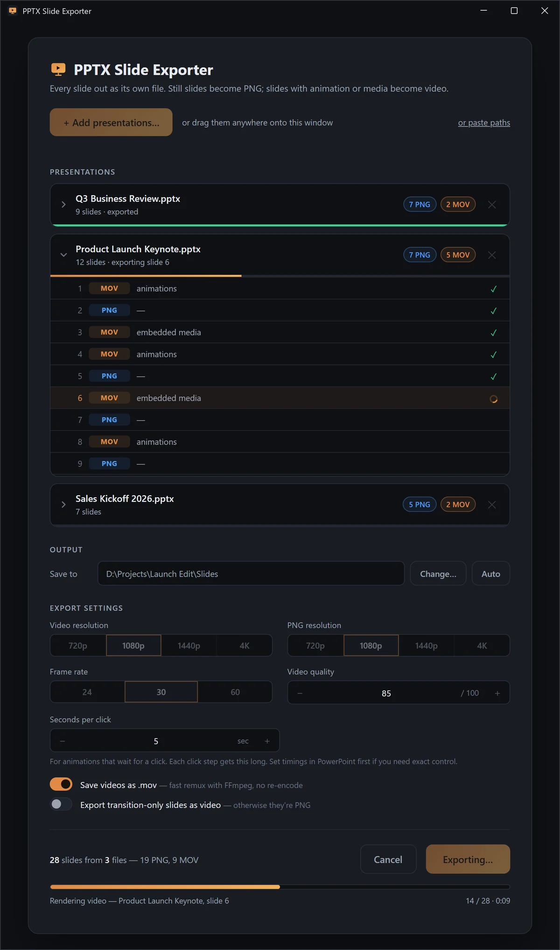The image size is (560, 950).
Task: Click the checkmark on slide 2 row
Action: [x=493, y=311]
